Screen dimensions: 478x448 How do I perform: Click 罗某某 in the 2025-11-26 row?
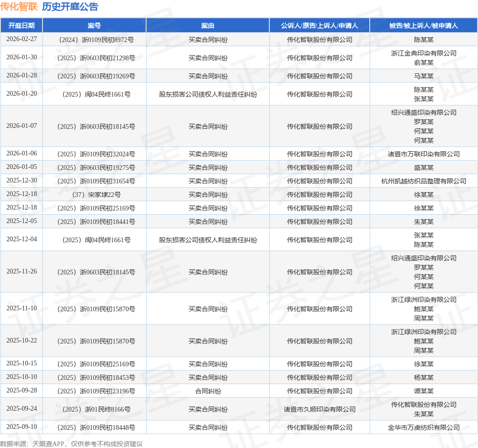(424, 267)
